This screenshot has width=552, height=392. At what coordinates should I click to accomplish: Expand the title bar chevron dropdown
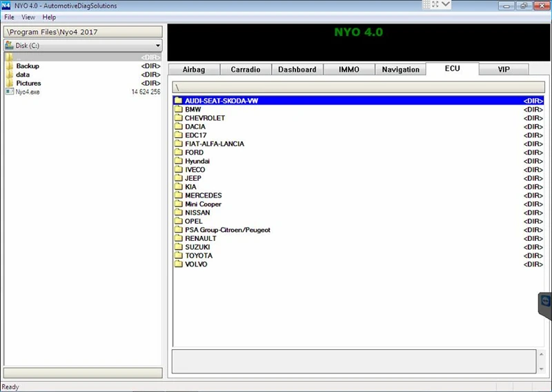[x=446, y=4]
